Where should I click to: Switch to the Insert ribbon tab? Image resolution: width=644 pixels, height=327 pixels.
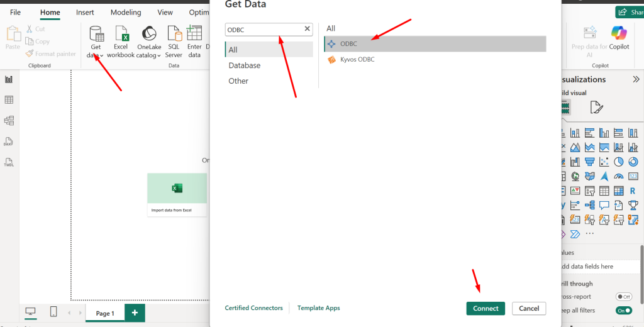(x=85, y=13)
